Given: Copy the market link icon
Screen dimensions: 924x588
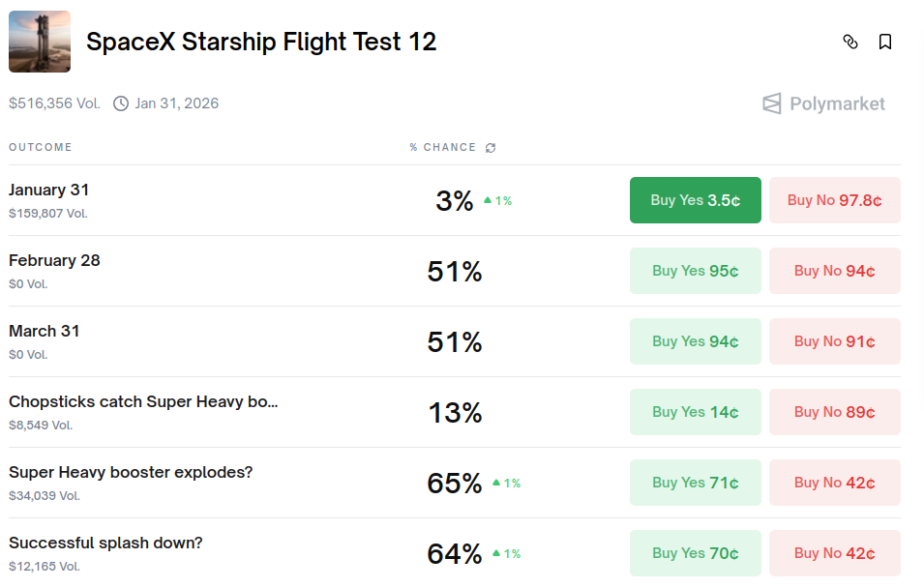Looking at the screenshot, I should tap(850, 42).
